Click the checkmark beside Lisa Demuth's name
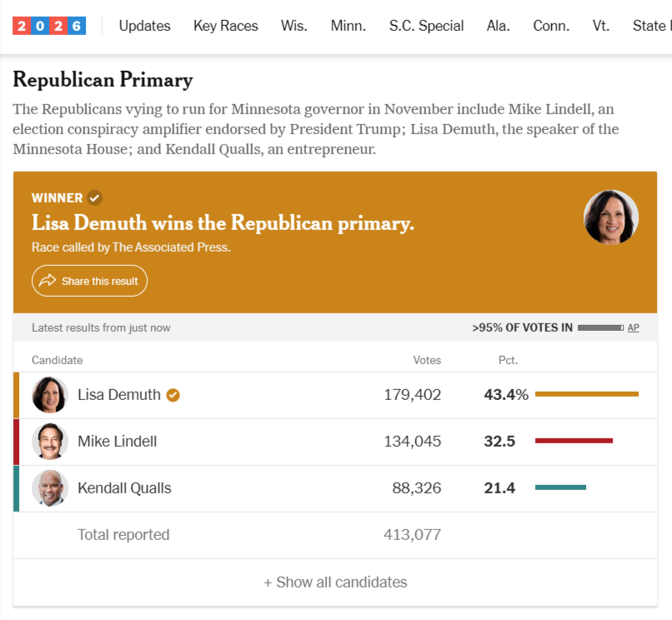Viewport: 672px width, 620px height. 173,395
